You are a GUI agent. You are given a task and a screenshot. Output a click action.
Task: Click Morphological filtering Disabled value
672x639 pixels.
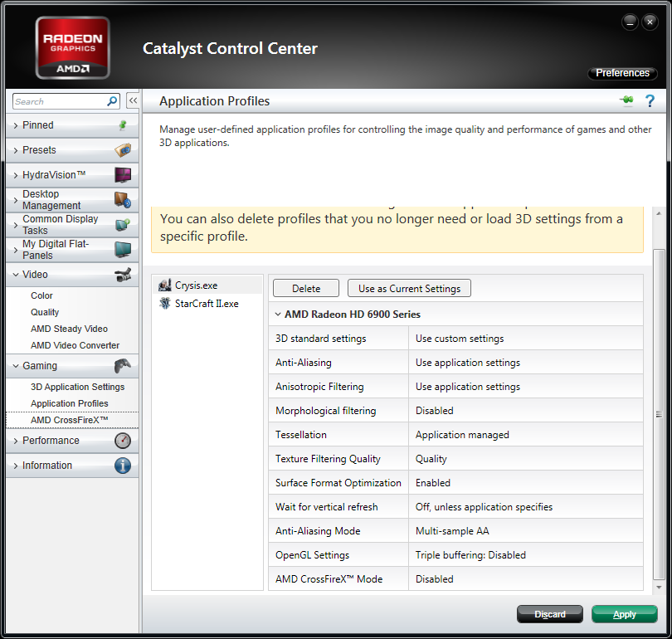point(434,411)
